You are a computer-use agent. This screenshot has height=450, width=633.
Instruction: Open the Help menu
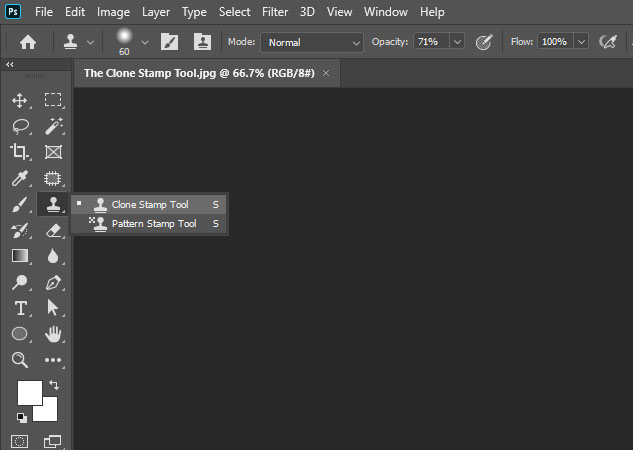432,12
